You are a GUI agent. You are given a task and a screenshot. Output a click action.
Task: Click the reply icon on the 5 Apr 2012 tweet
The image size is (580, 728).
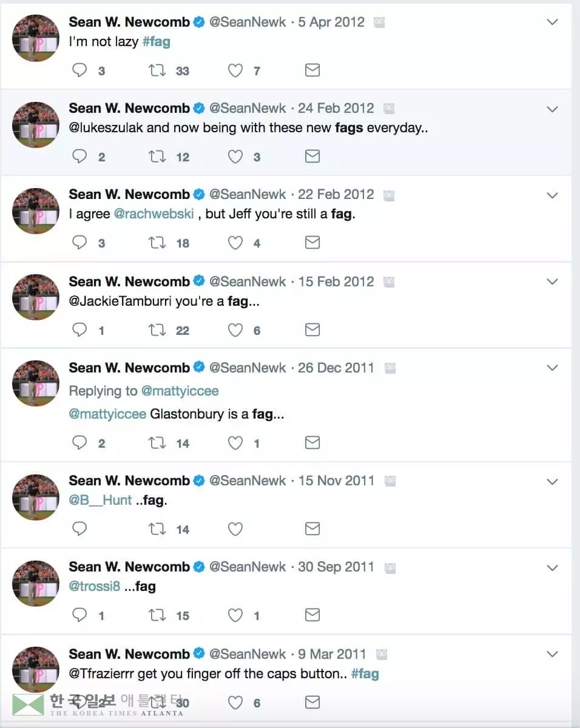(x=80, y=71)
